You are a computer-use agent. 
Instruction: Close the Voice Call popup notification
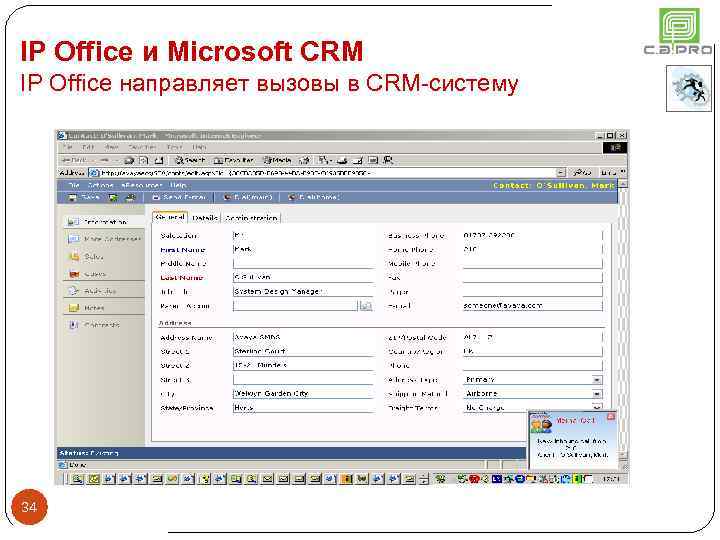click(x=611, y=416)
